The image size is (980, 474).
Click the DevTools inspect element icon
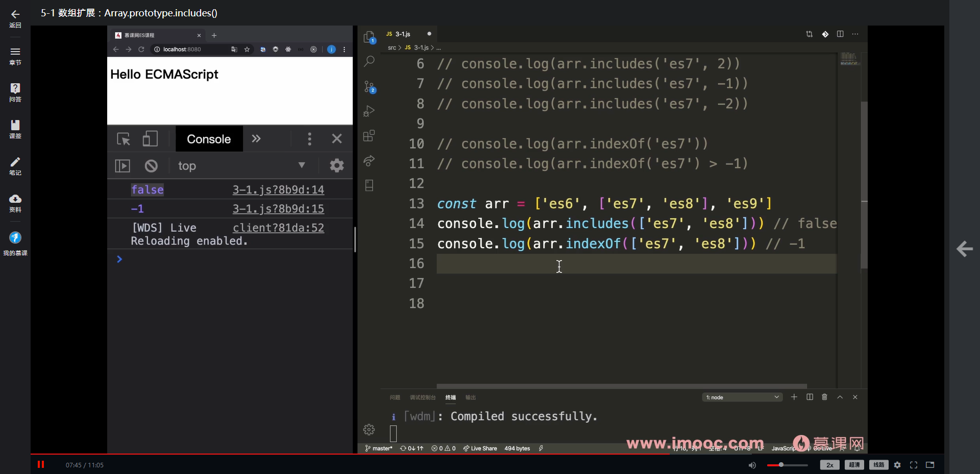(x=124, y=139)
